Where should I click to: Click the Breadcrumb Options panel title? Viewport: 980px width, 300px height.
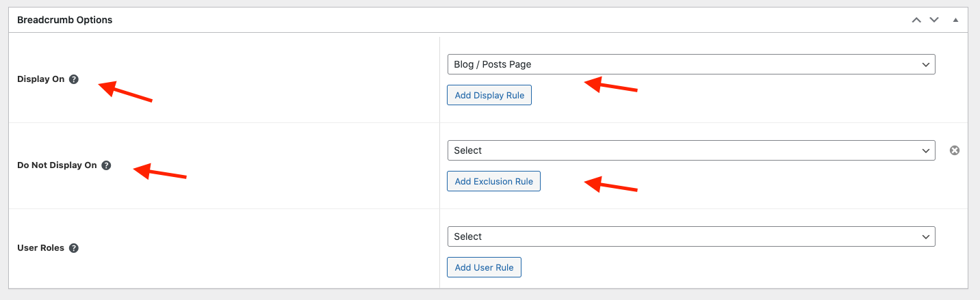pos(64,20)
